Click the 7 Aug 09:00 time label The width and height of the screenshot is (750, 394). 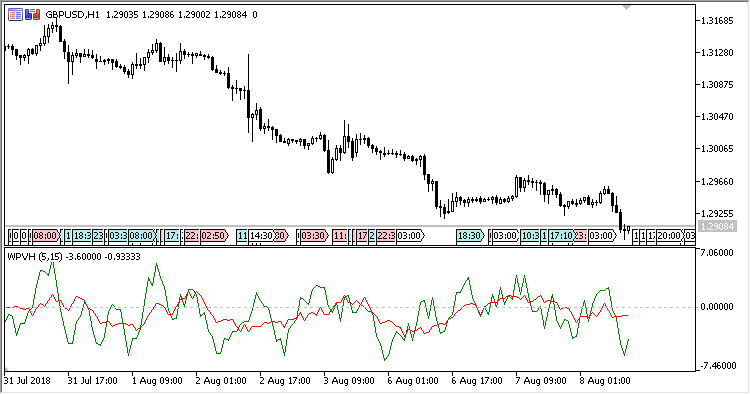tap(541, 381)
